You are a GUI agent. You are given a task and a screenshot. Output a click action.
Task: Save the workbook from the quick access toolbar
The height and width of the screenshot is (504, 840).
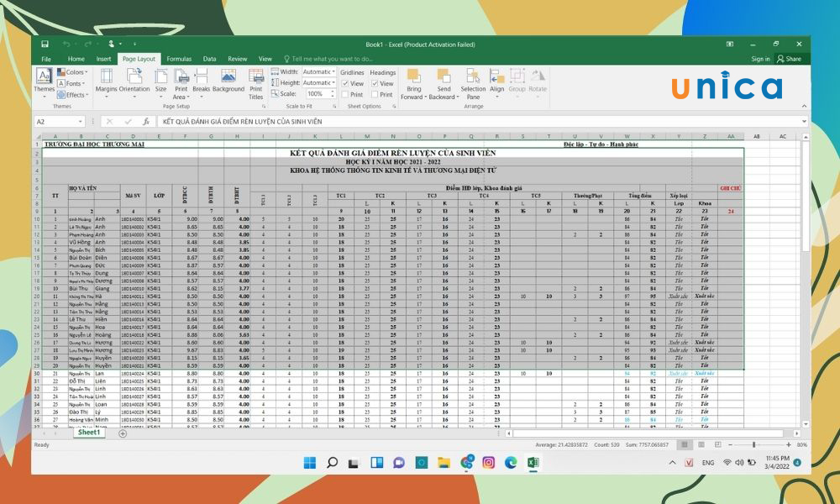point(45,44)
